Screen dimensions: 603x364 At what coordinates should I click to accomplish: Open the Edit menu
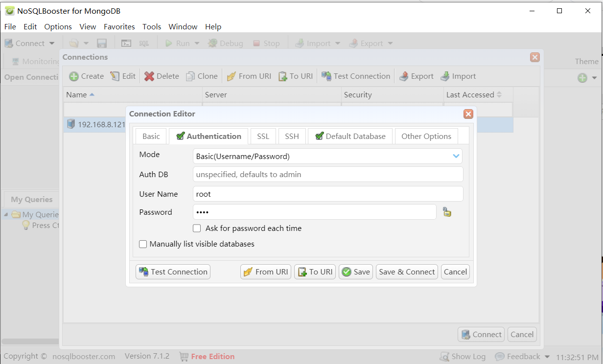tap(30, 27)
